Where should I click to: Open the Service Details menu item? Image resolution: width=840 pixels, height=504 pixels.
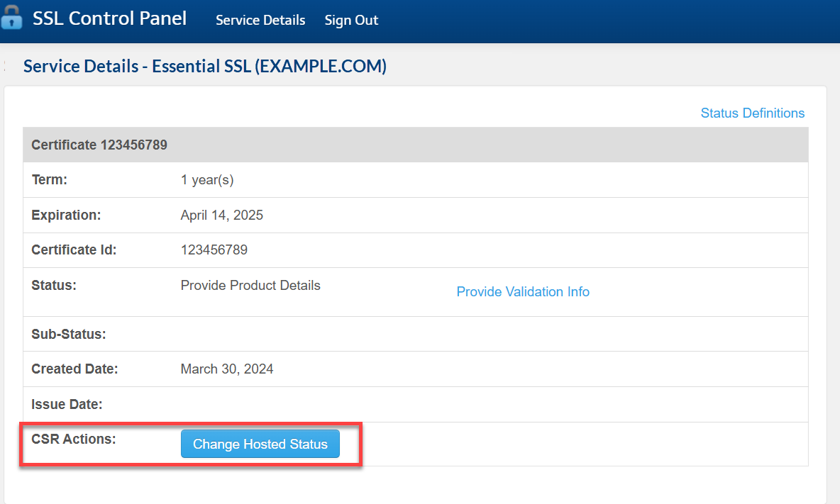[260, 21]
